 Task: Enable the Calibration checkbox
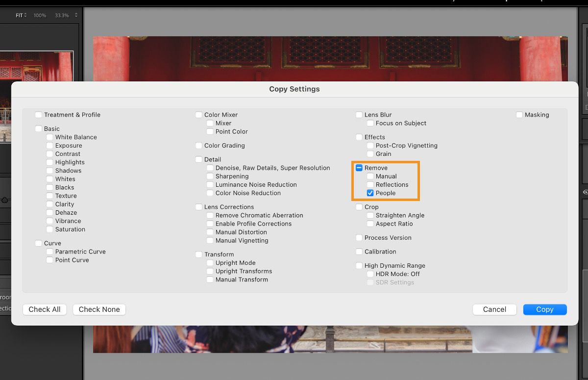coord(359,252)
